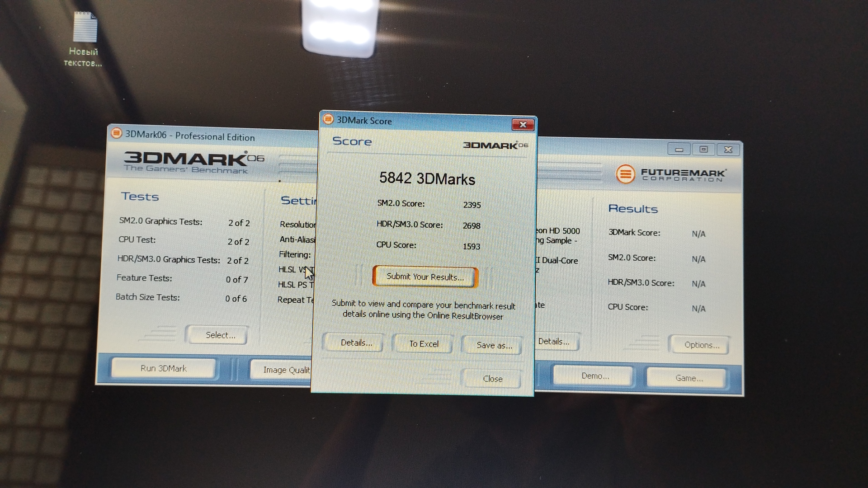
Task: Click the 5842 3DMarks score text
Action: coord(427,178)
